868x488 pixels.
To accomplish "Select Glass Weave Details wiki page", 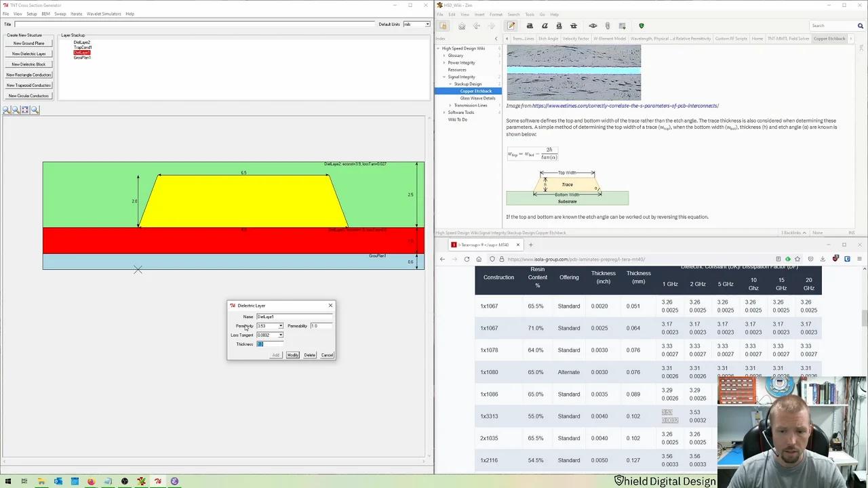I will [x=477, y=98].
